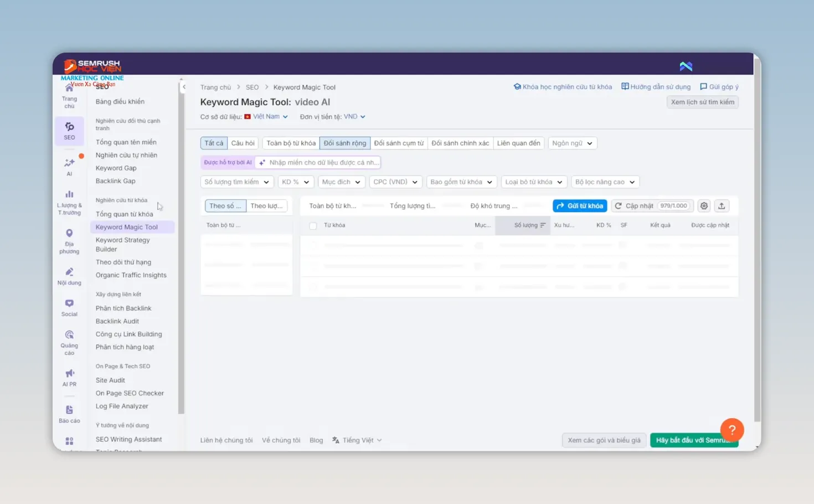Open the Tiếng Việt language selector
This screenshot has height=504, width=814.
(357, 440)
